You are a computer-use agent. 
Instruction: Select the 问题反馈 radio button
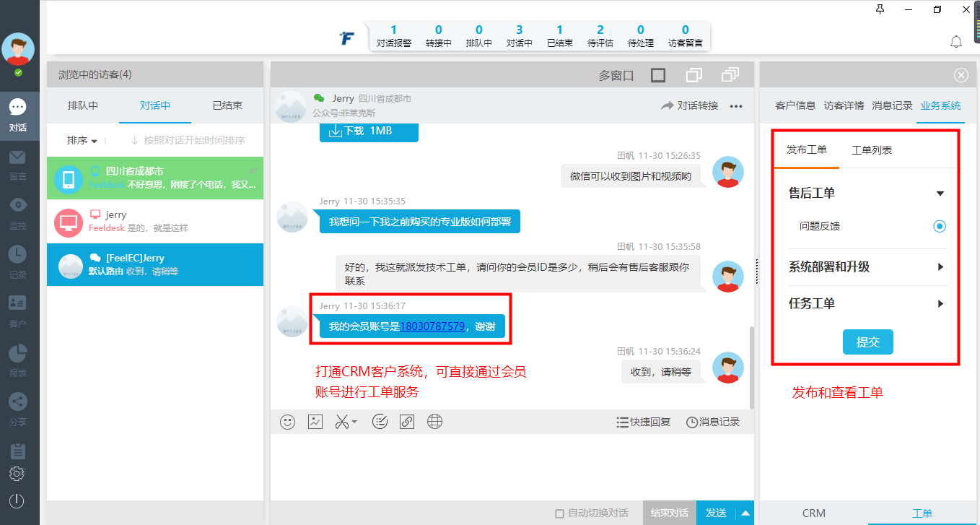click(939, 226)
